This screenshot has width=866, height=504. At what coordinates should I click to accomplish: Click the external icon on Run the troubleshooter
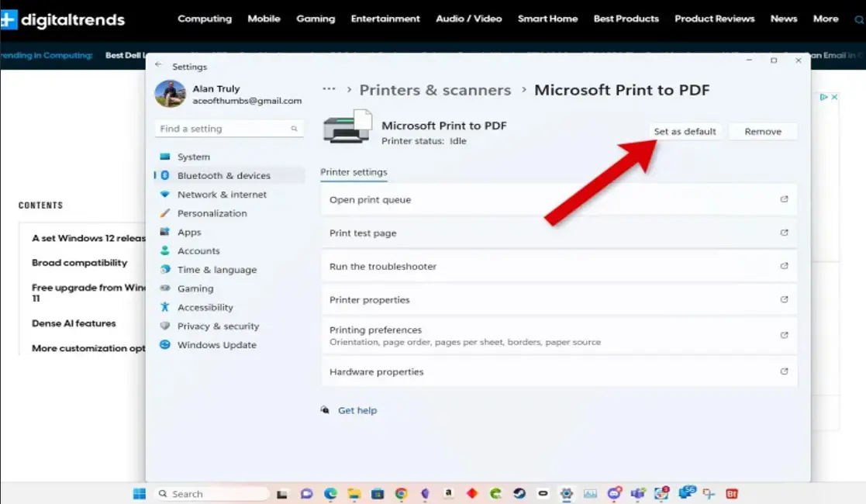tap(784, 266)
